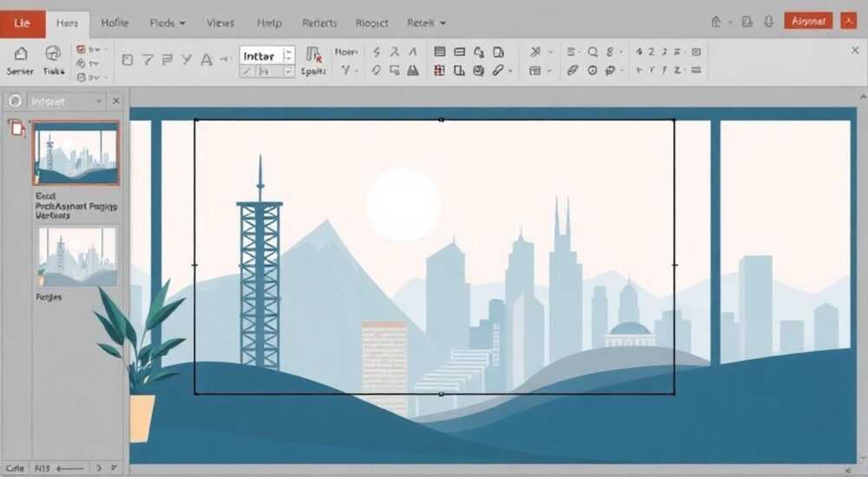Click the magnifying glass search icon

pyautogui.click(x=593, y=52)
